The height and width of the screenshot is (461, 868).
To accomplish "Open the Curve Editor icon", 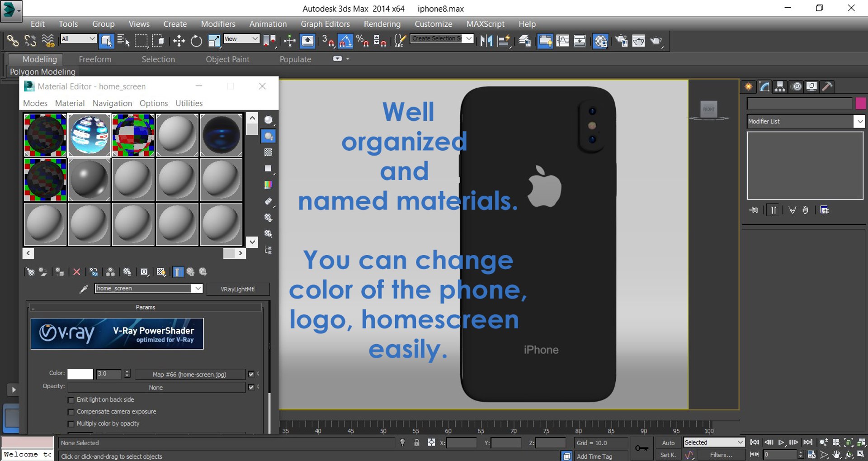I will [x=562, y=41].
